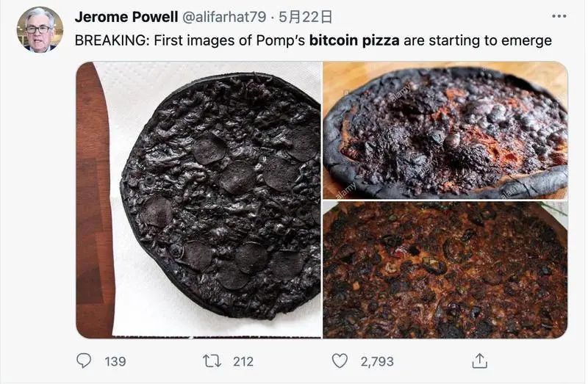
Task: Open the three-dot more options menu
Action: coord(559,16)
